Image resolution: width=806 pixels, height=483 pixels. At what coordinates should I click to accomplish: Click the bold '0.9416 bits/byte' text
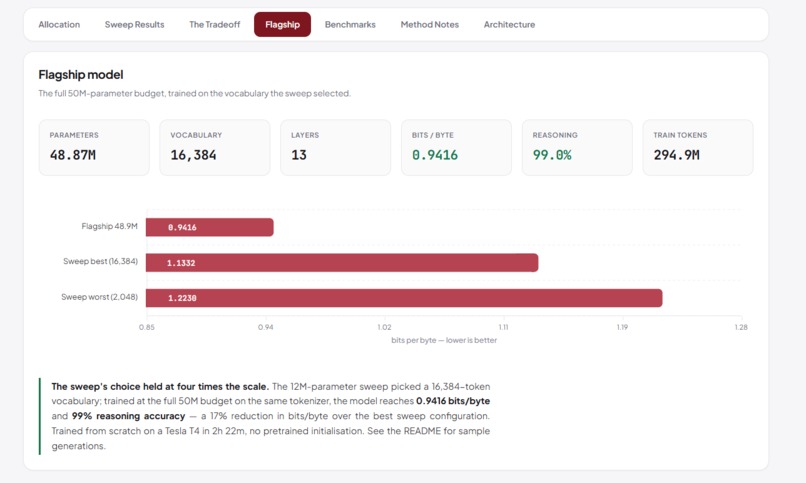point(453,401)
